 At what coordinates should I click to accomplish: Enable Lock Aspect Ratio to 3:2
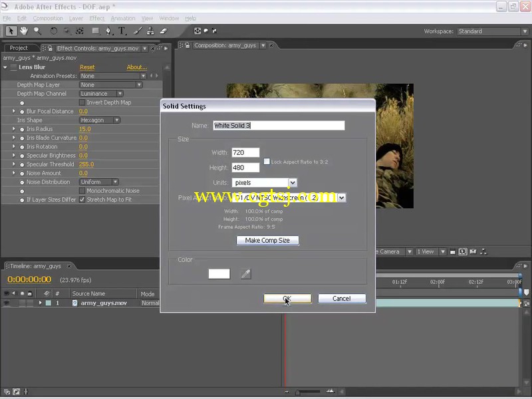(267, 162)
